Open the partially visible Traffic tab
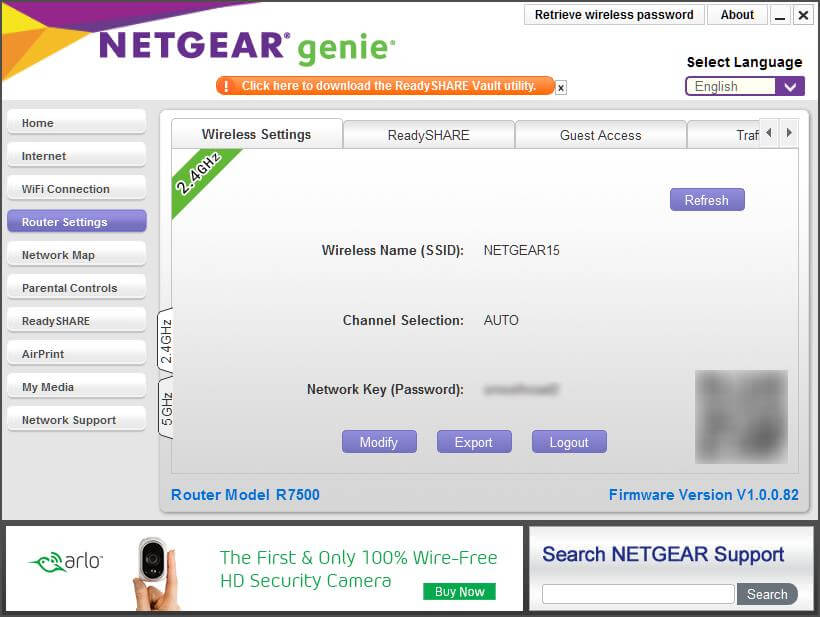Image resolution: width=820 pixels, height=617 pixels. (x=724, y=135)
